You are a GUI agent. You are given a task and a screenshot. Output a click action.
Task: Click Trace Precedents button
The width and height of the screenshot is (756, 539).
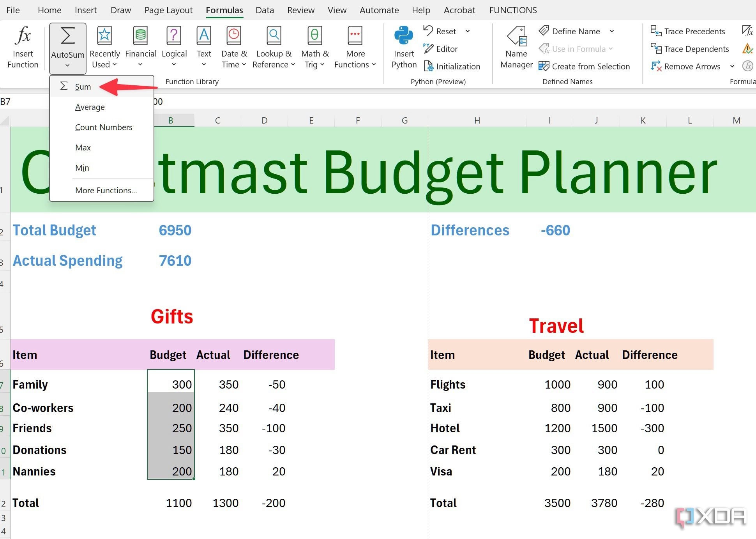click(x=688, y=31)
